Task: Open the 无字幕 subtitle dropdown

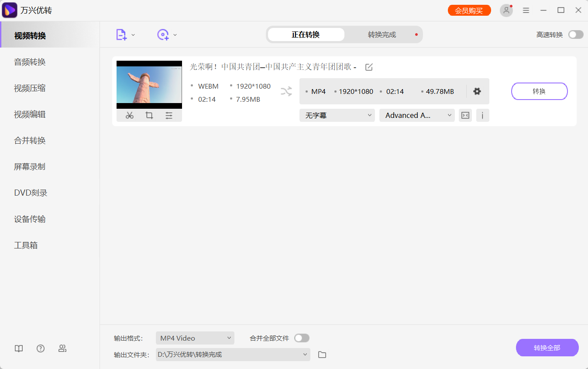Action: (337, 115)
